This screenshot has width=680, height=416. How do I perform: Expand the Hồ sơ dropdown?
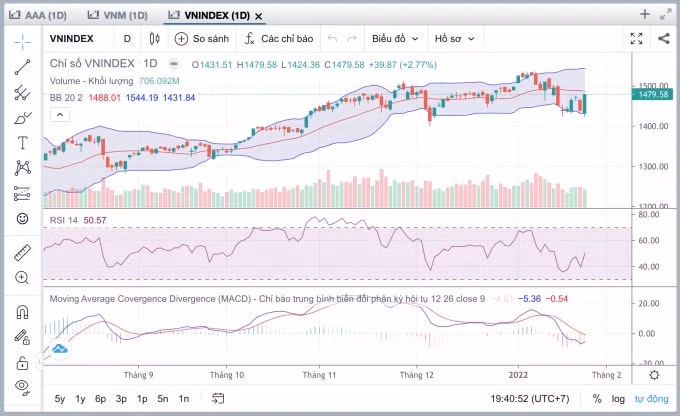[x=454, y=39]
